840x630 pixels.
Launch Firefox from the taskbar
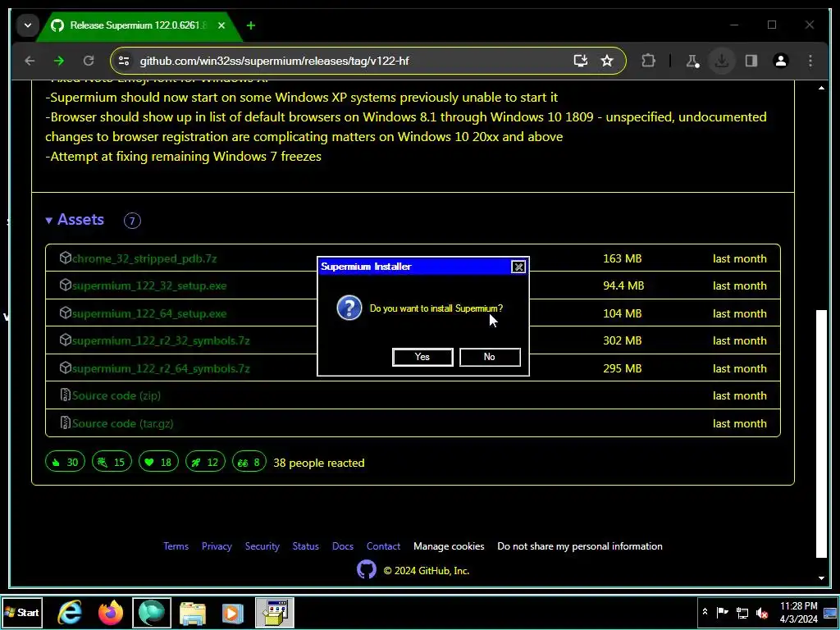tap(111, 612)
